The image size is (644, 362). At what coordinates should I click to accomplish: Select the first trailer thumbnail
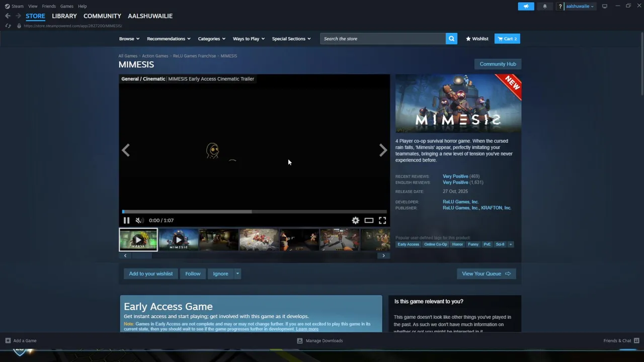coord(138,240)
